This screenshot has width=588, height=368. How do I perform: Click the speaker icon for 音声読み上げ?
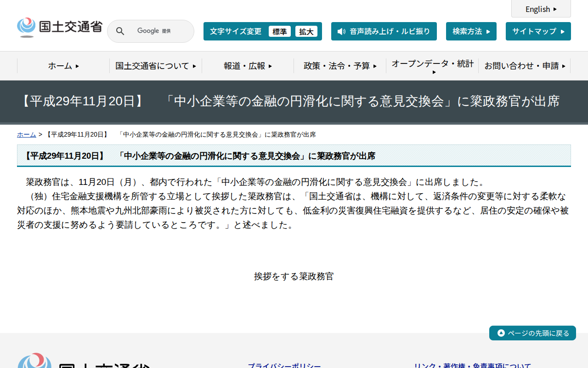coord(341,31)
